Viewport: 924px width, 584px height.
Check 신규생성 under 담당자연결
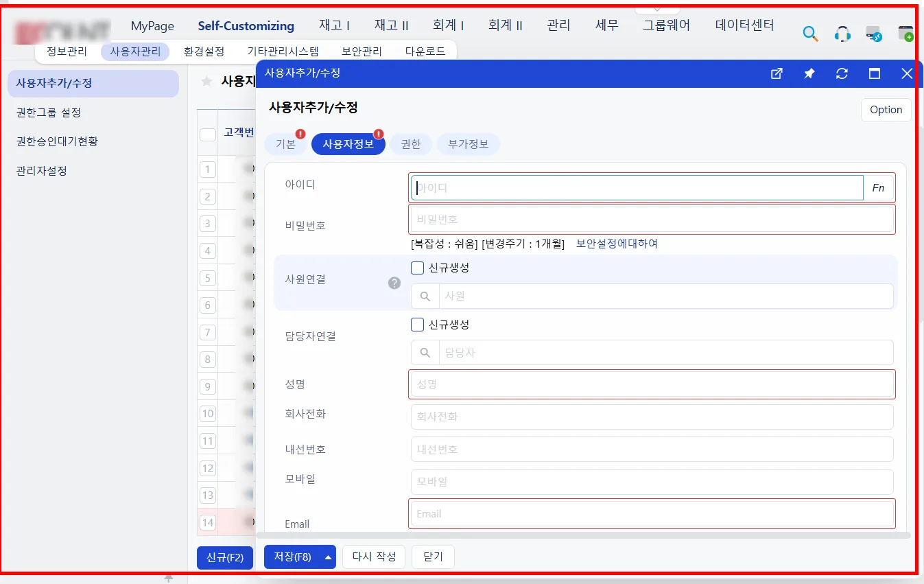417,324
